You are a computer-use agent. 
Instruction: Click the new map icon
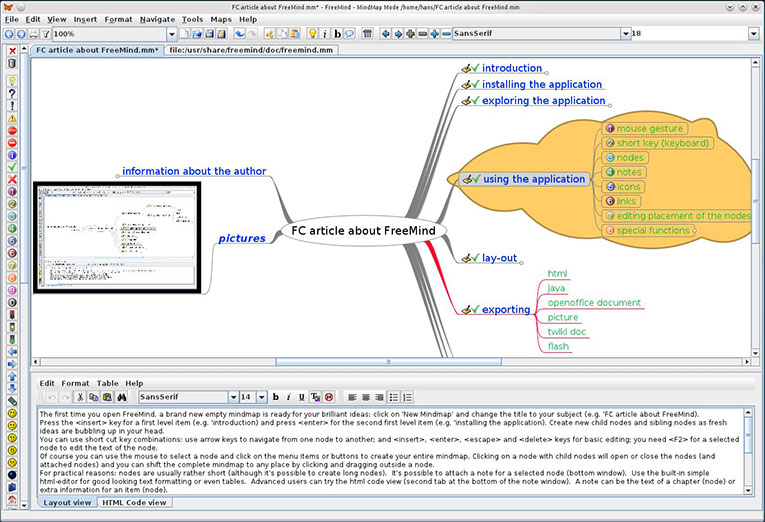tap(184, 34)
